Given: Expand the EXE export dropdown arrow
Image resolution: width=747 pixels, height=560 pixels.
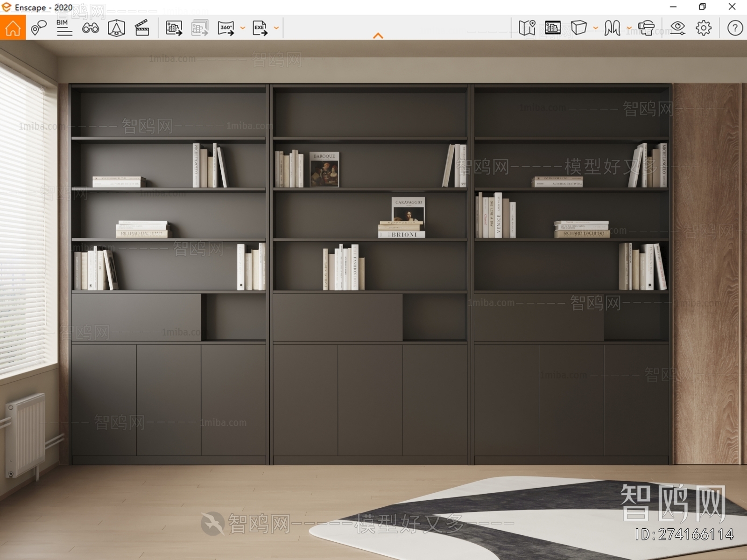Looking at the screenshot, I should pyautogui.click(x=276, y=28).
